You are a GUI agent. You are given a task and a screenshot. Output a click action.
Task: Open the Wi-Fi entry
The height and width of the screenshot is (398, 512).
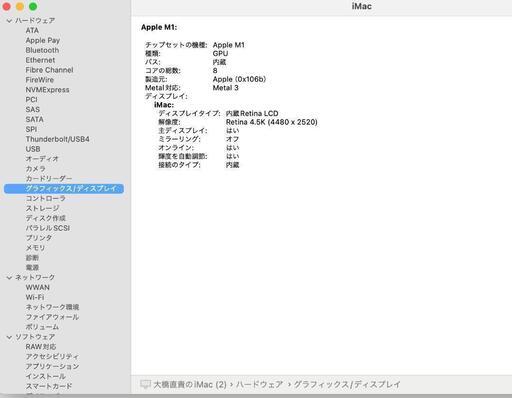35,297
